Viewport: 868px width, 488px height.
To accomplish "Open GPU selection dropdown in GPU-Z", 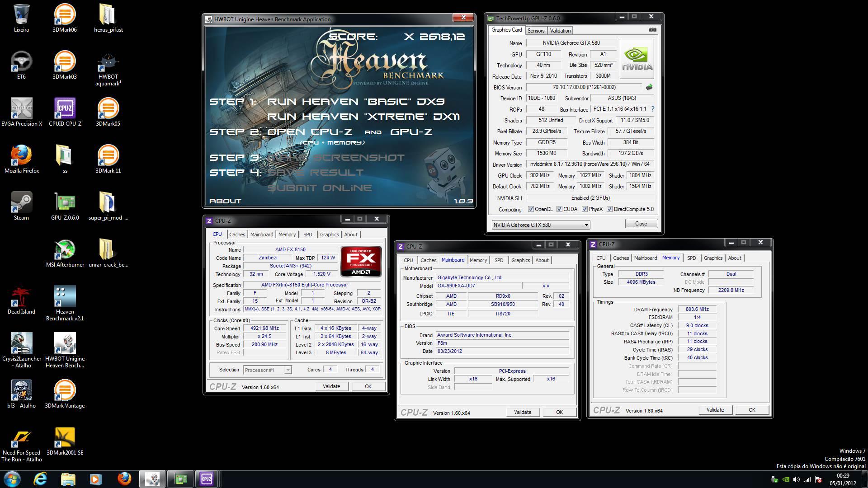I will 541,225.
